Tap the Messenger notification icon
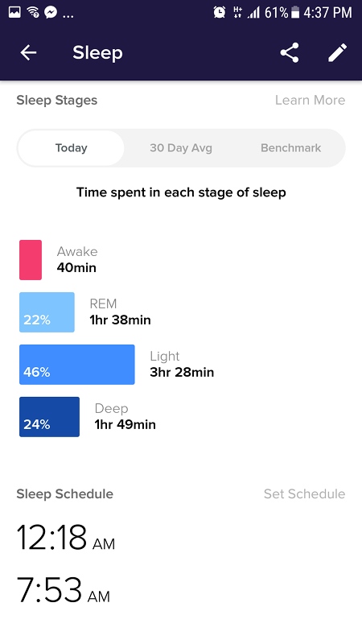 (51, 12)
